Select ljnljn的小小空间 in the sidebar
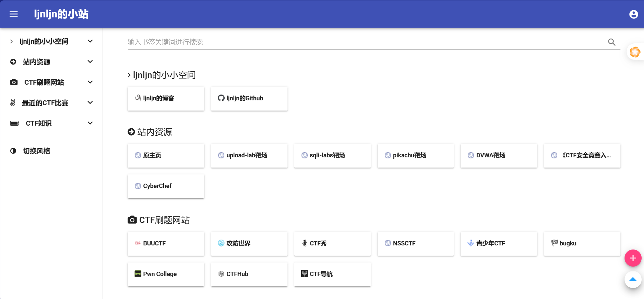644x299 pixels. tap(51, 41)
